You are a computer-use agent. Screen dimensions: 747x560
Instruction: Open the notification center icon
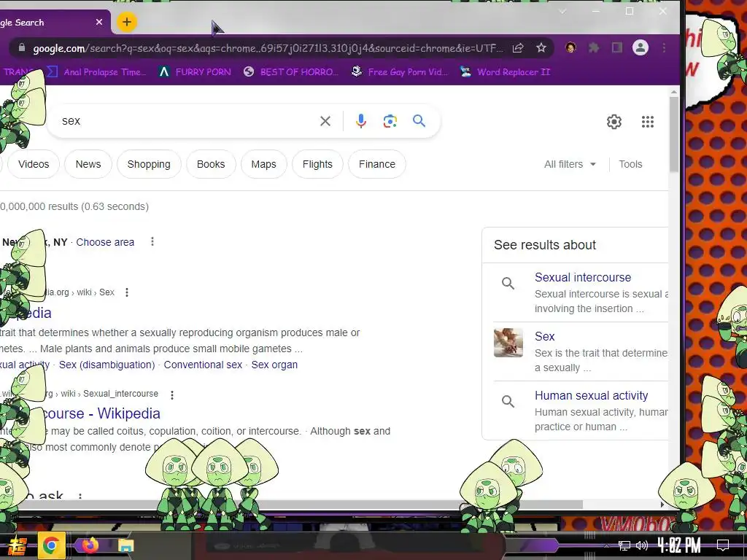click(723, 545)
